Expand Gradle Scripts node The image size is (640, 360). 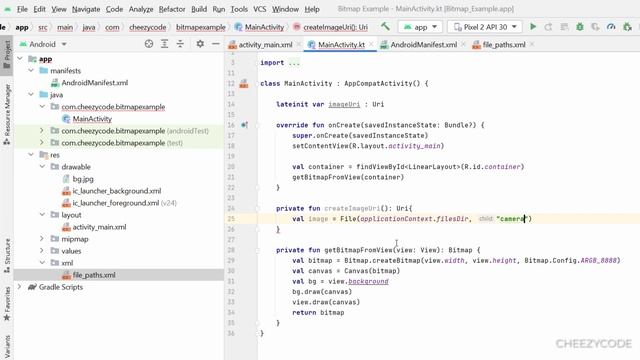click(x=20, y=287)
